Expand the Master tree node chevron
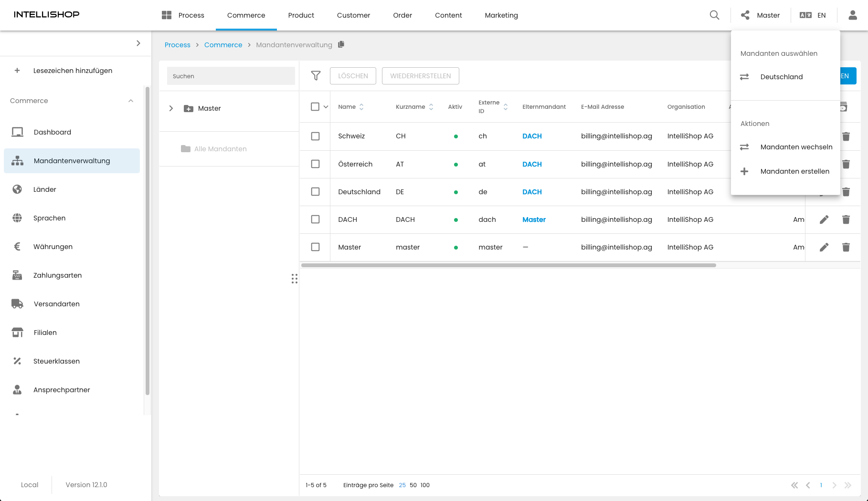 (171, 108)
